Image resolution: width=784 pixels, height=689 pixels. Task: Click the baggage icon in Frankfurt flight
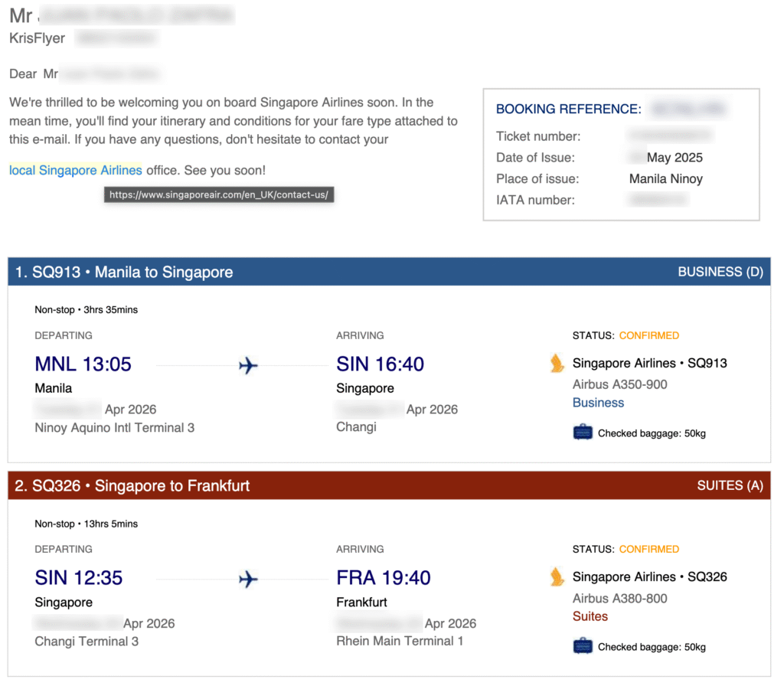pyautogui.click(x=583, y=646)
